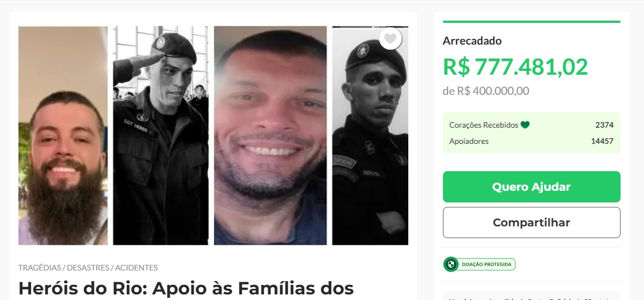The height and width of the screenshot is (300, 644).
Task: Open the saluting sergeant photo
Action: click(161, 136)
